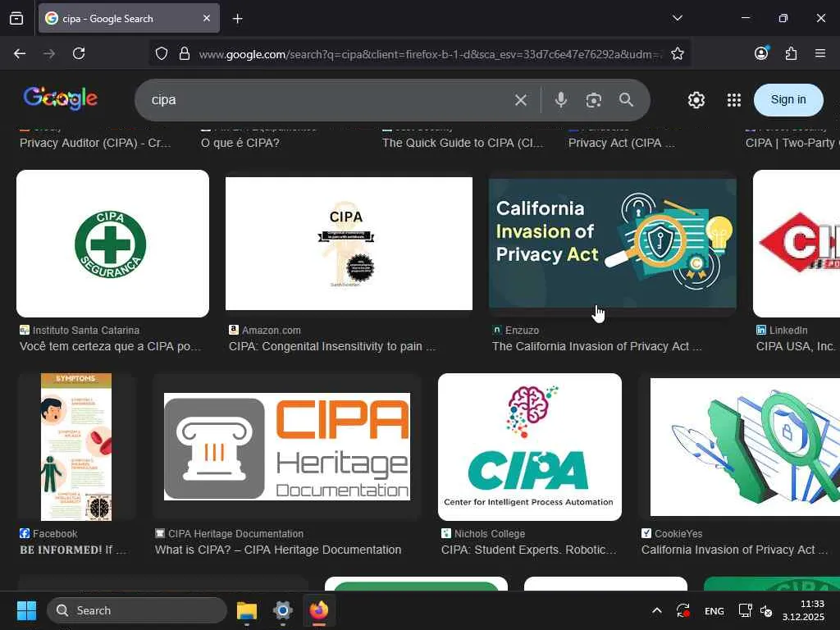Open the 'O que é CIPA?' result
This screenshot has width=840, height=630.
tap(240, 143)
